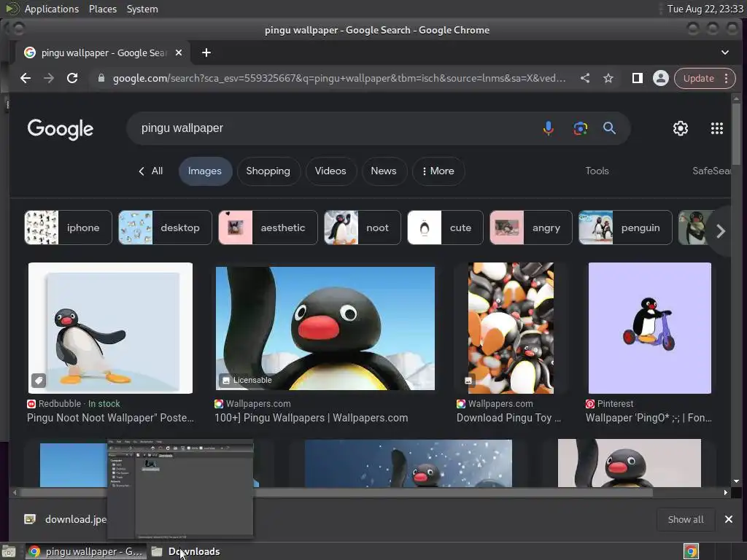Select the pingu wallpaper Google Search tab
Image resolution: width=747 pixels, height=560 pixels.
pyautogui.click(x=104, y=52)
